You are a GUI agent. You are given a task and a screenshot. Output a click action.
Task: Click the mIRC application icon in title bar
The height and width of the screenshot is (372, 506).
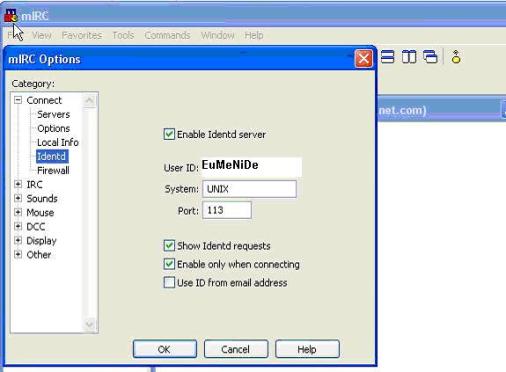coord(11,16)
